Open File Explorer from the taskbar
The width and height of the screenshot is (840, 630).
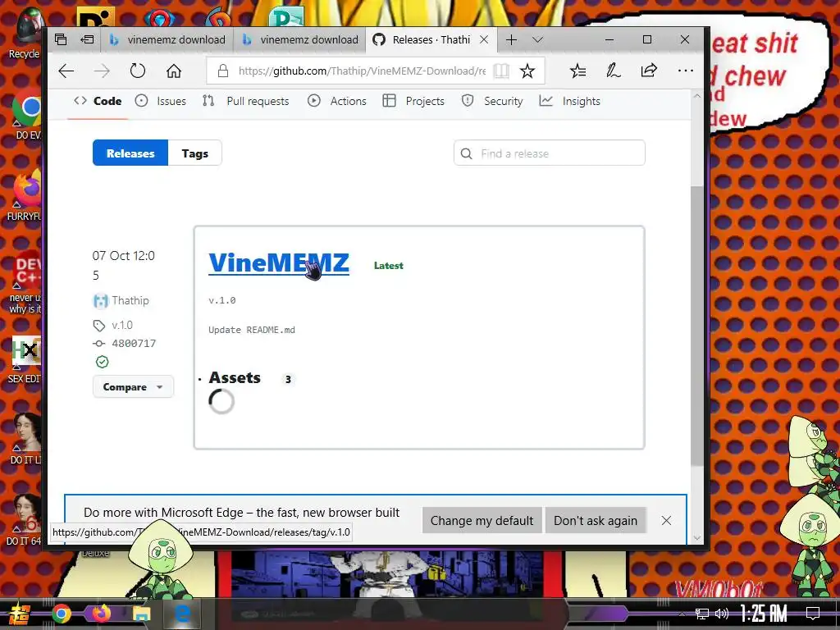coord(141,614)
